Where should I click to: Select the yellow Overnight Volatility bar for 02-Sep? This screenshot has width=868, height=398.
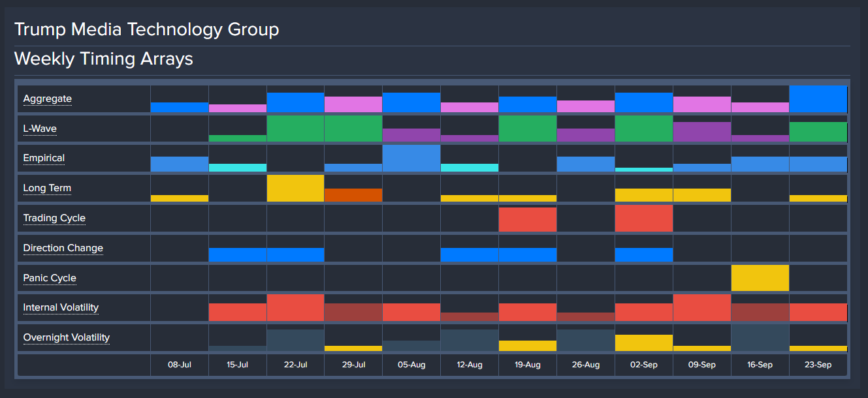(644, 343)
